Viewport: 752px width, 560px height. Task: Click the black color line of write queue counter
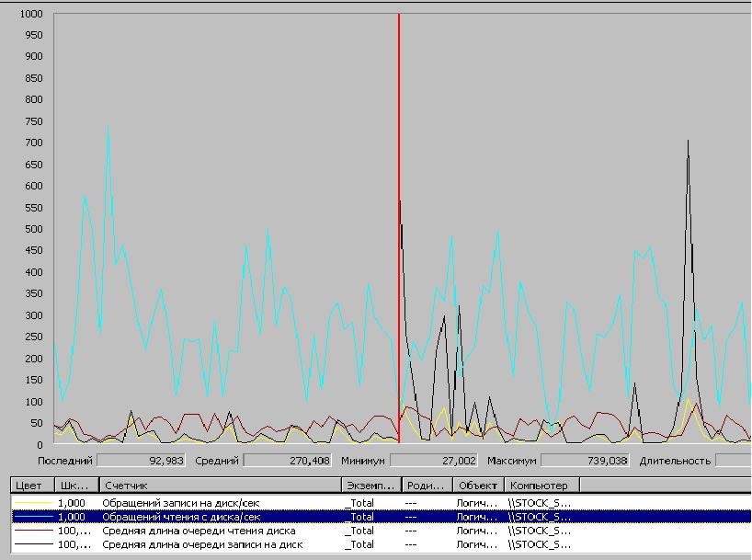32,544
